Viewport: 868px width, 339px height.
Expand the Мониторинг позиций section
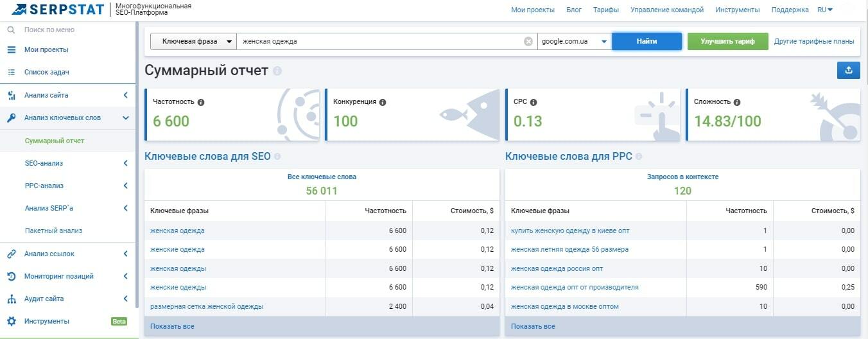[x=126, y=276]
